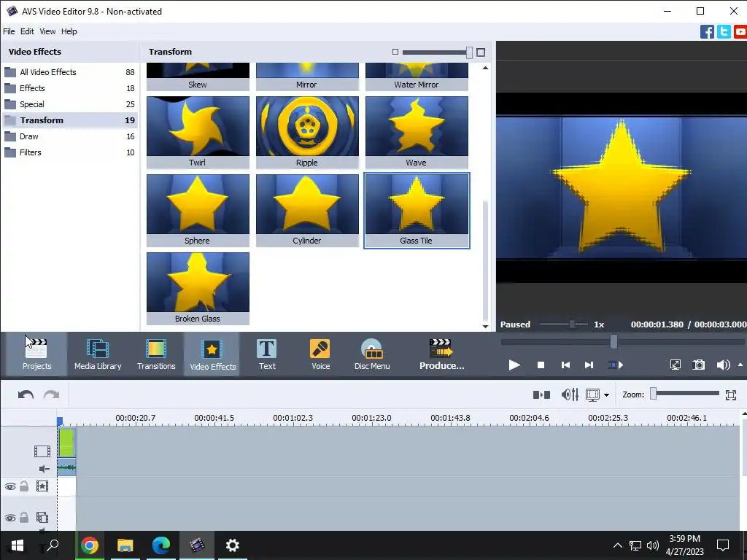Viewport: 747px width, 560px height.
Task: Stop the preview playback
Action: tap(541, 365)
